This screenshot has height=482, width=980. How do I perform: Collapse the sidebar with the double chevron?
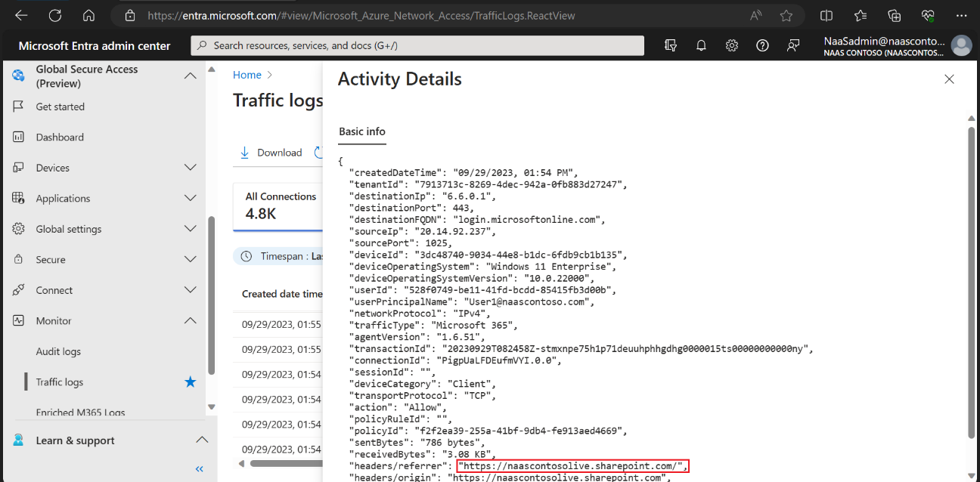tap(200, 469)
